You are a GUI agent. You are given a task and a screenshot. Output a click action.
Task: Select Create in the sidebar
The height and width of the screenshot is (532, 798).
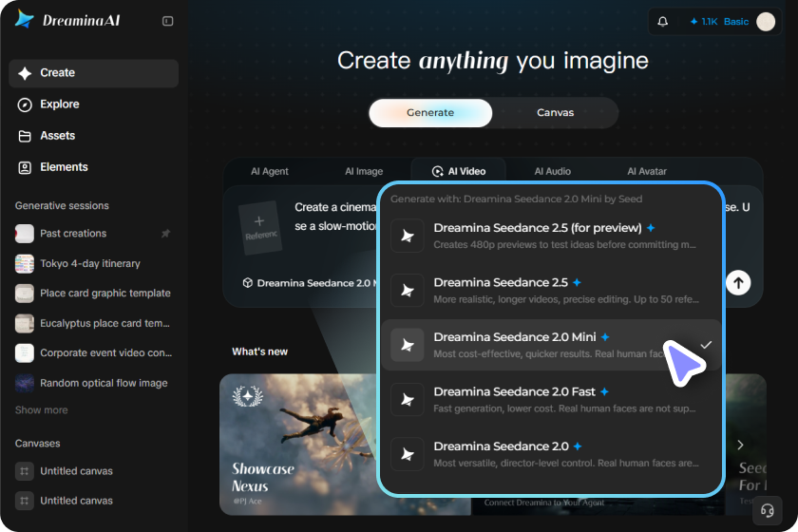click(94, 73)
